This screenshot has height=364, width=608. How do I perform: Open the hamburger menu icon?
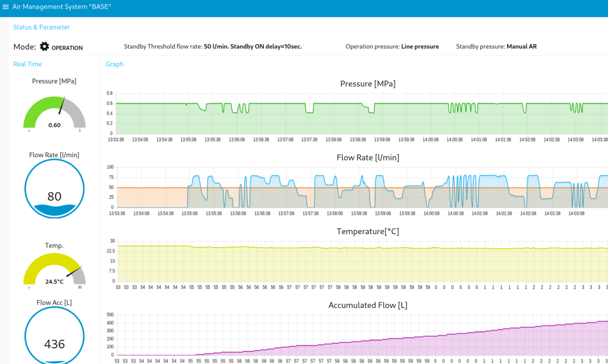coord(5,7)
